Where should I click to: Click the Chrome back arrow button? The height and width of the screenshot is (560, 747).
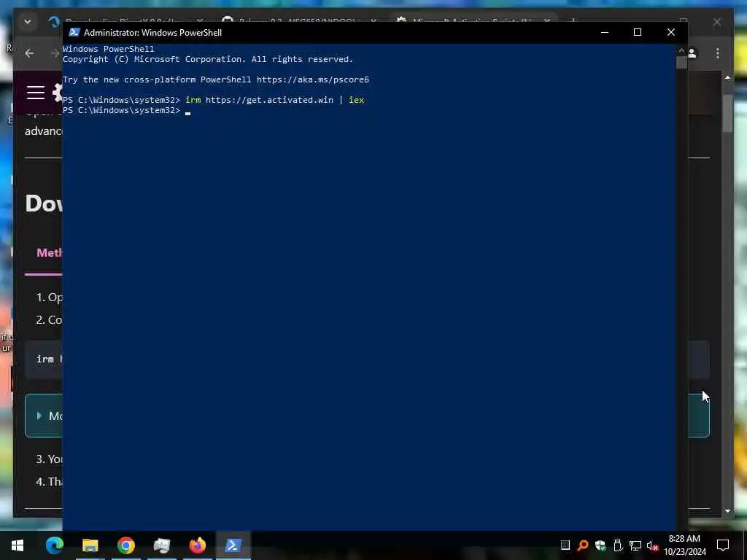pyautogui.click(x=29, y=53)
